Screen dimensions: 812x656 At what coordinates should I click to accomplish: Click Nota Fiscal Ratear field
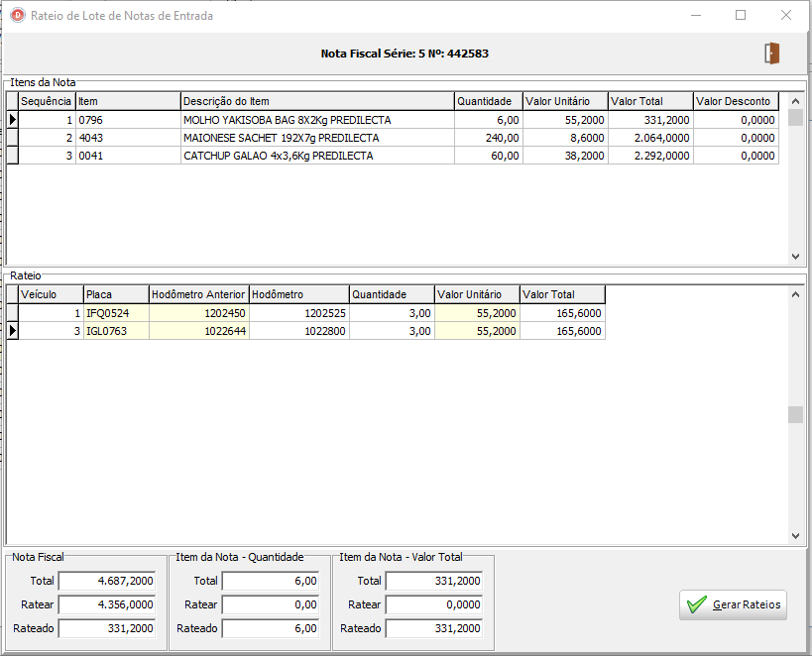[107, 604]
